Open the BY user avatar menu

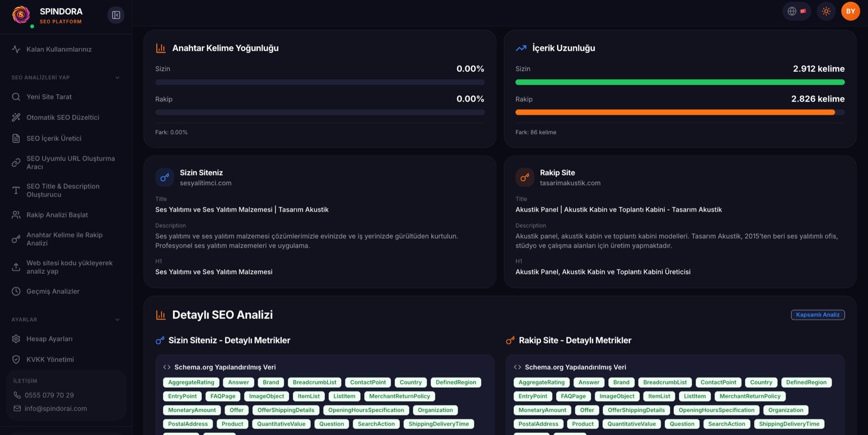click(850, 11)
